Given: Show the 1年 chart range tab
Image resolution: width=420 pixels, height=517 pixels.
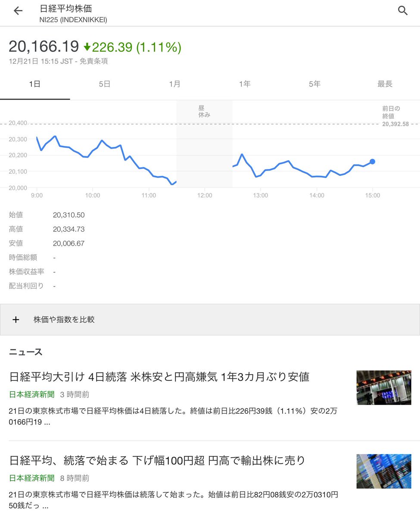Looking at the screenshot, I should tap(245, 84).
